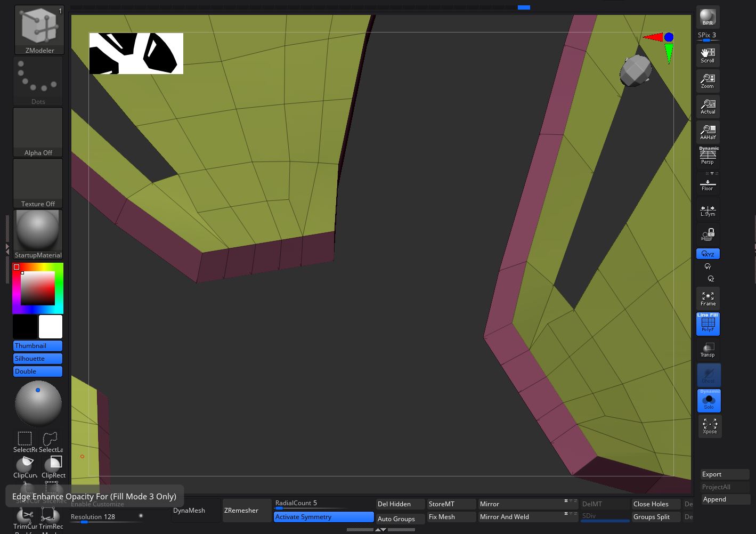Screen dimensions: 756x534
Task: Select the Scroll hand tool
Action: coord(708,55)
